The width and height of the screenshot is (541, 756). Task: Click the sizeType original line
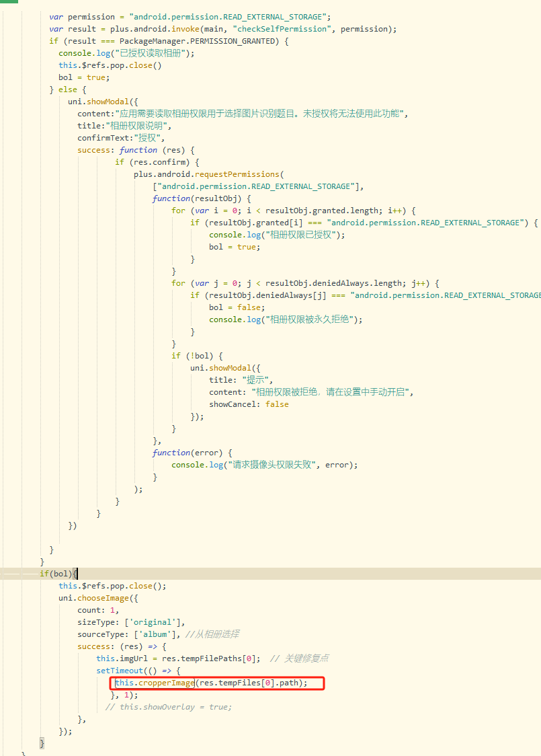click(131, 622)
